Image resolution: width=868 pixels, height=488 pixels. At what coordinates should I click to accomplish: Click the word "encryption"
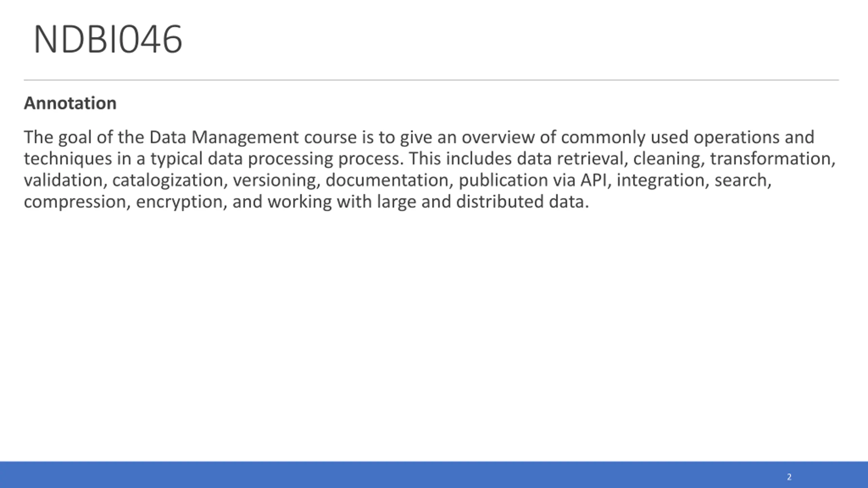tap(179, 202)
